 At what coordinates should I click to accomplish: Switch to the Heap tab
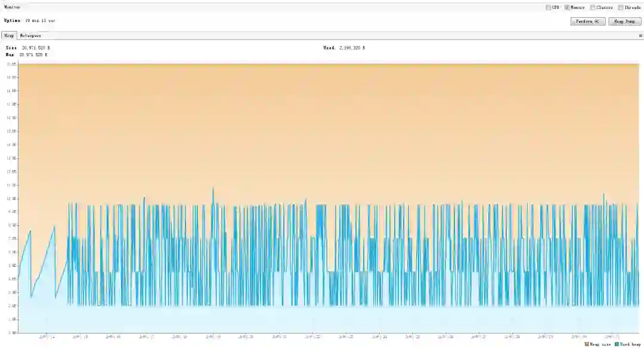click(x=9, y=36)
